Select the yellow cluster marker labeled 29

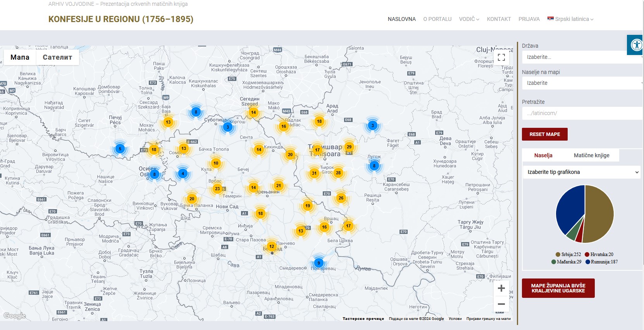349,147
